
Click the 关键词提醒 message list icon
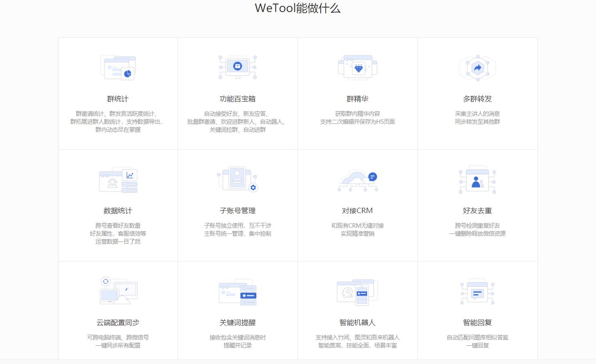pyautogui.click(x=238, y=292)
